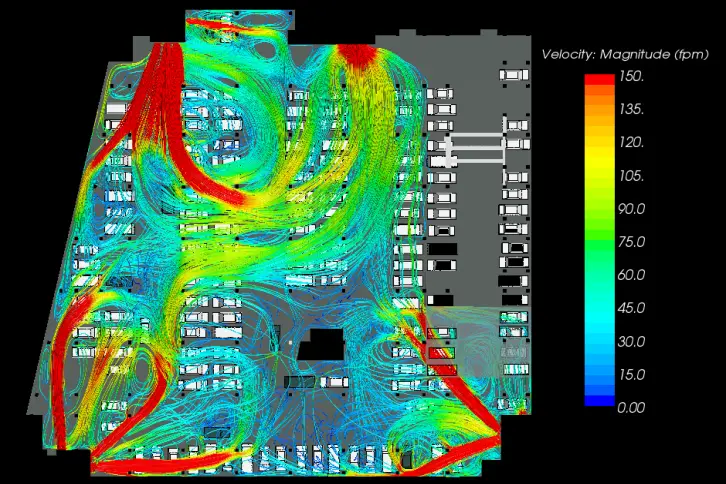Click the black rectangular void at plan center
726x484 pixels.
coord(322,344)
